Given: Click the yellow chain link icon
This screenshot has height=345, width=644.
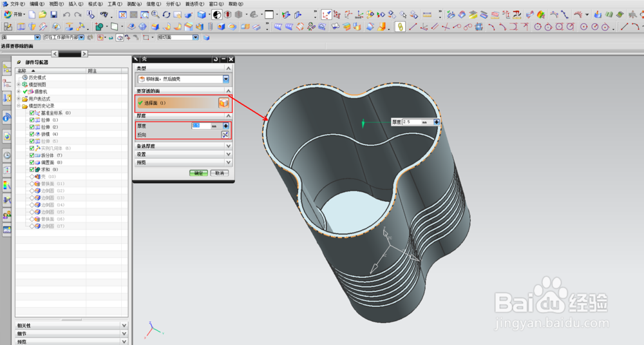Looking at the screenshot, I should (x=400, y=26).
